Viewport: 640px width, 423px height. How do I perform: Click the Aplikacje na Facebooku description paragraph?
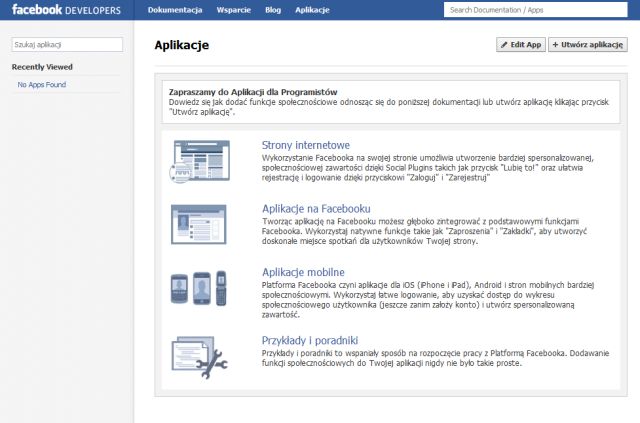pyautogui.click(x=424, y=231)
